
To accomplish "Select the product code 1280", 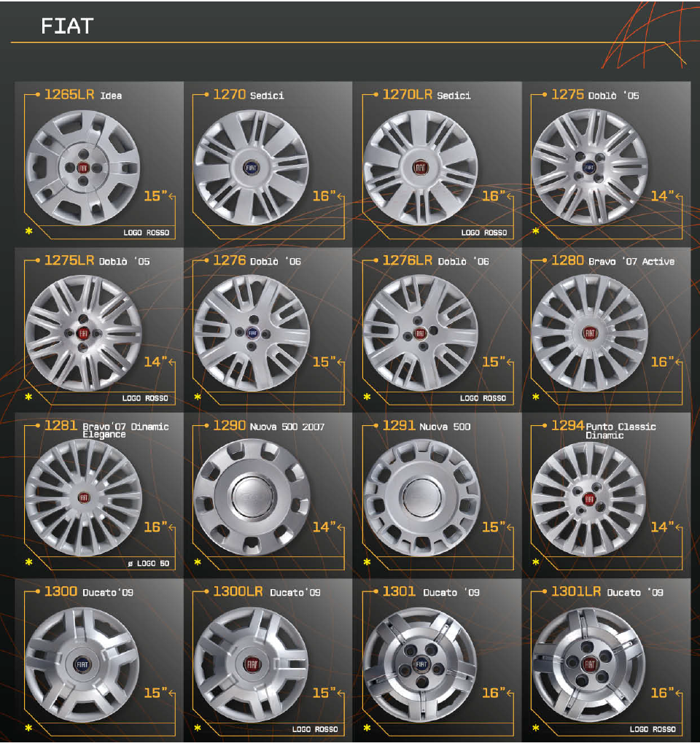I will click(x=568, y=260).
